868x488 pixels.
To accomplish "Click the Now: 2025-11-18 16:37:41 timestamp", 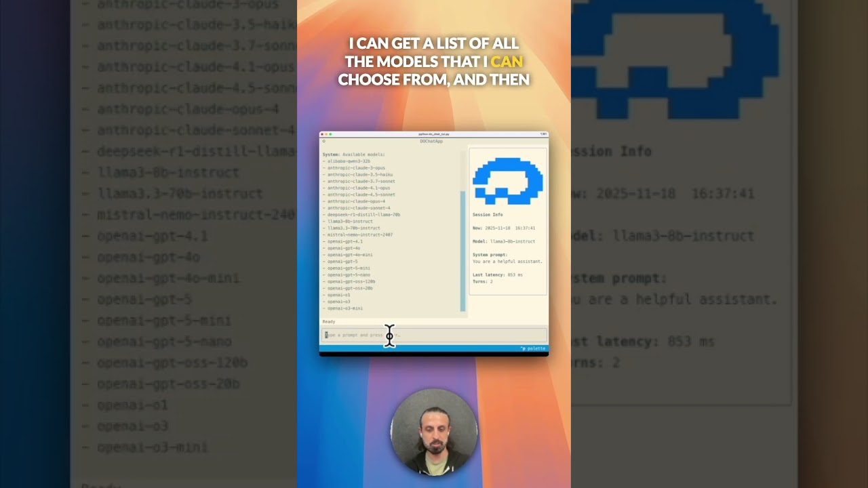I will click(504, 228).
